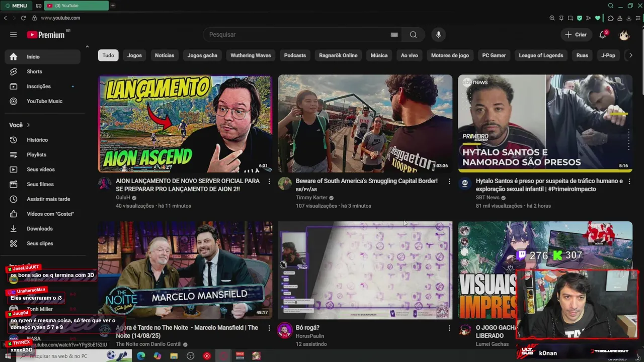Open Vídeos com "Gostei" list

pyautogui.click(x=43, y=214)
